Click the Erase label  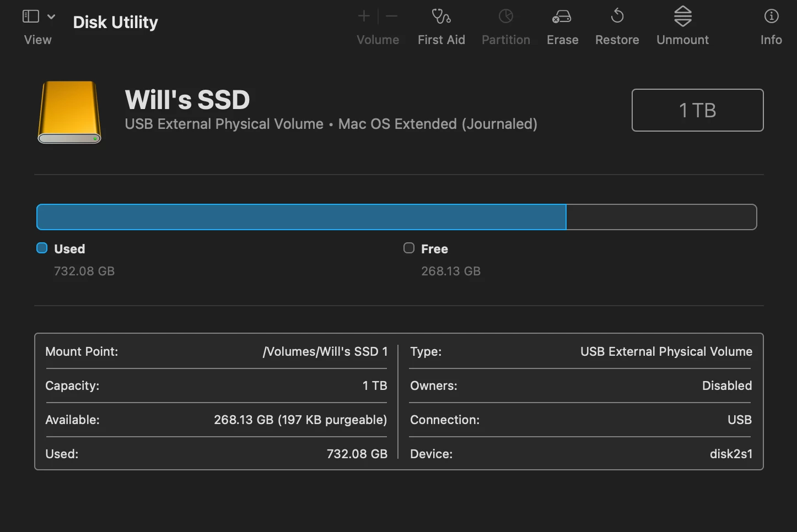coord(563,40)
